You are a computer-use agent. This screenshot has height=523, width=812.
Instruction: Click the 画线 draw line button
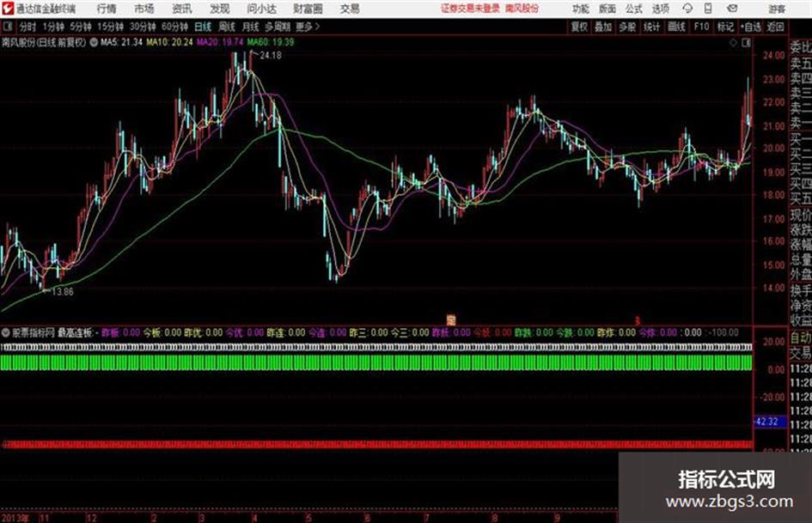tap(676, 27)
